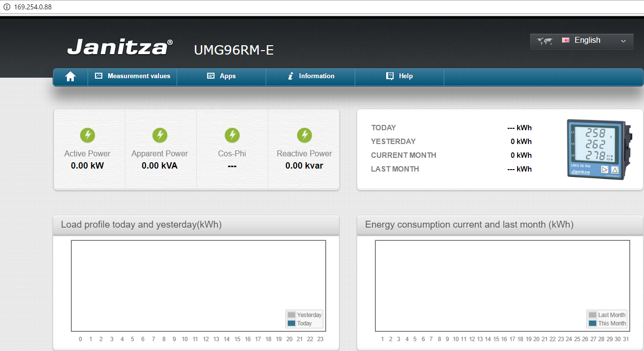This screenshot has width=644, height=351.
Task: Click the Active Power value 0.00 kW
Action: click(x=88, y=166)
